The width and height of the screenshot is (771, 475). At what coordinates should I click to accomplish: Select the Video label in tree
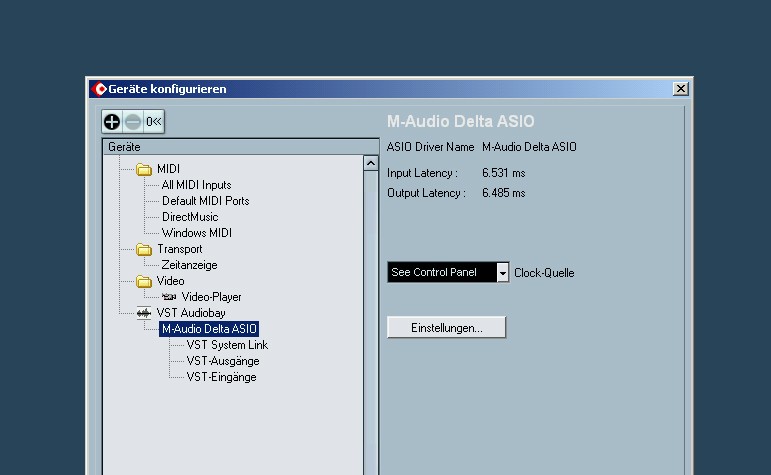click(x=170, y=281)
